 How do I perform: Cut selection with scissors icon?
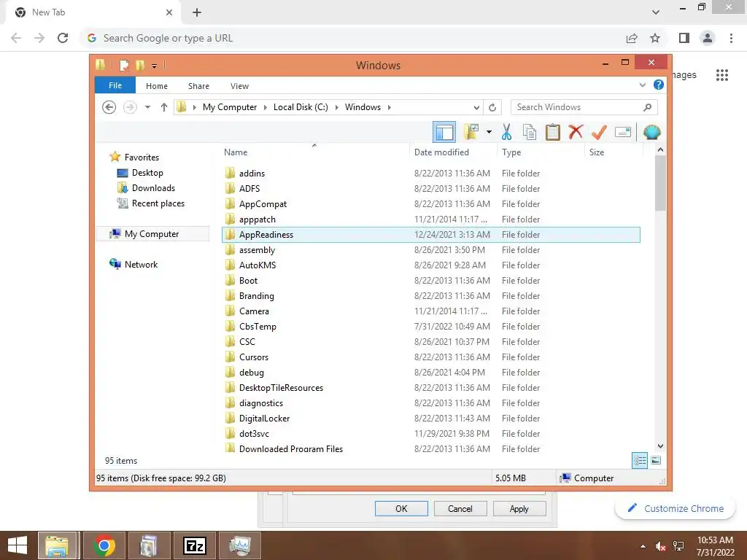[x=506, y=132]
